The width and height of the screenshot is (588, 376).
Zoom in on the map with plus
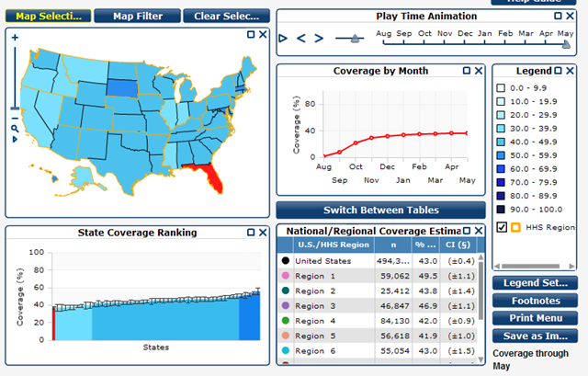(x=15, y=37)
